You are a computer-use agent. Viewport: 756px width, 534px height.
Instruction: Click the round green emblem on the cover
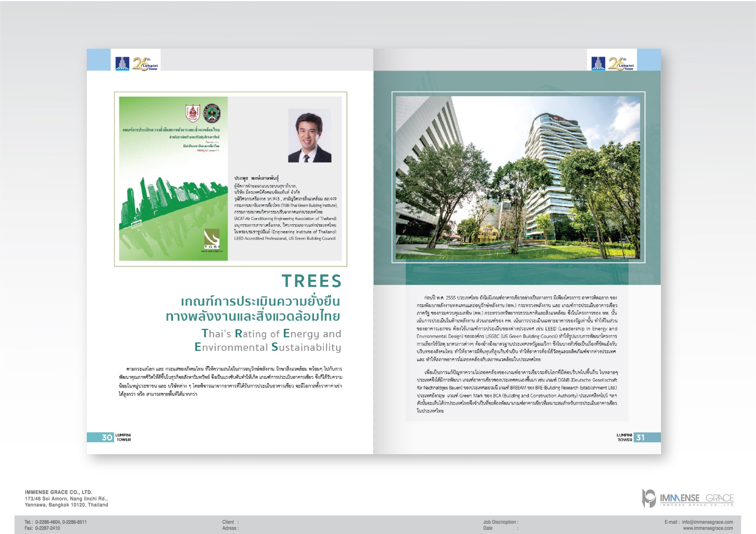tap(212, 113)
